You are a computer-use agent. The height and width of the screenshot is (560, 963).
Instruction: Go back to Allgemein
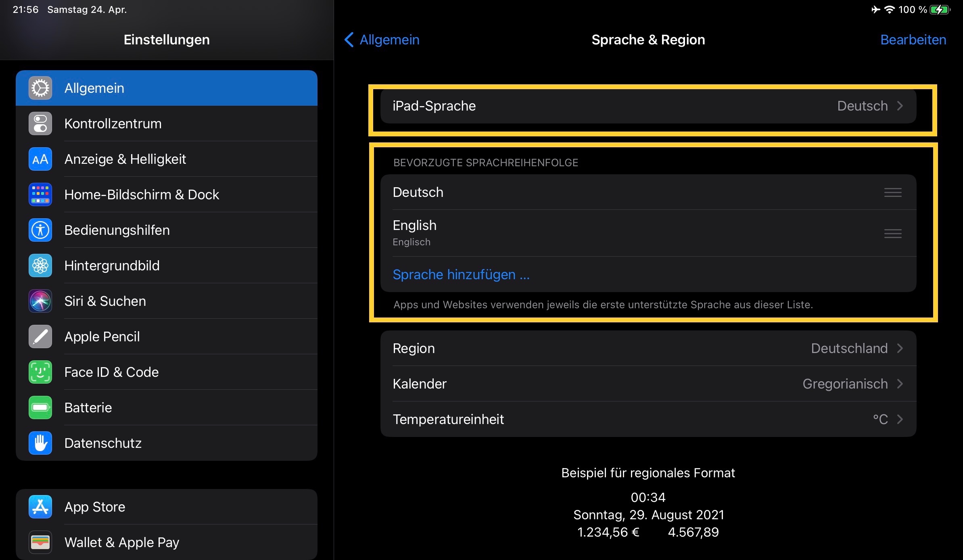tap(382, 40)
